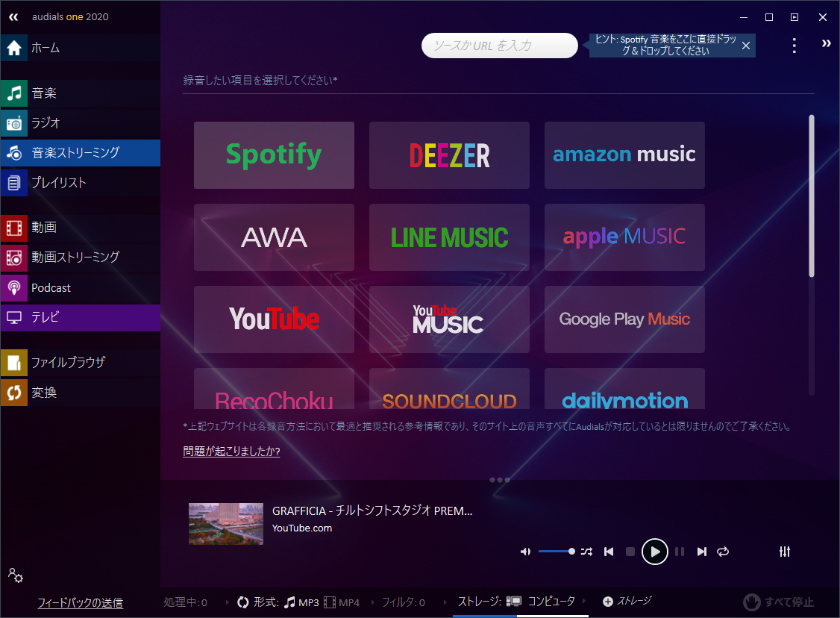Choose the Amazon Music tile
Viewport: 840px width, 618px height.
tap(624, 155)
